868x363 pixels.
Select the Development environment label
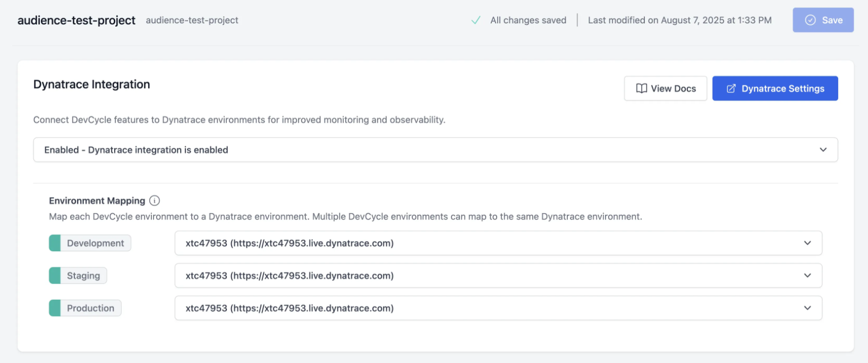pos(96,243)
